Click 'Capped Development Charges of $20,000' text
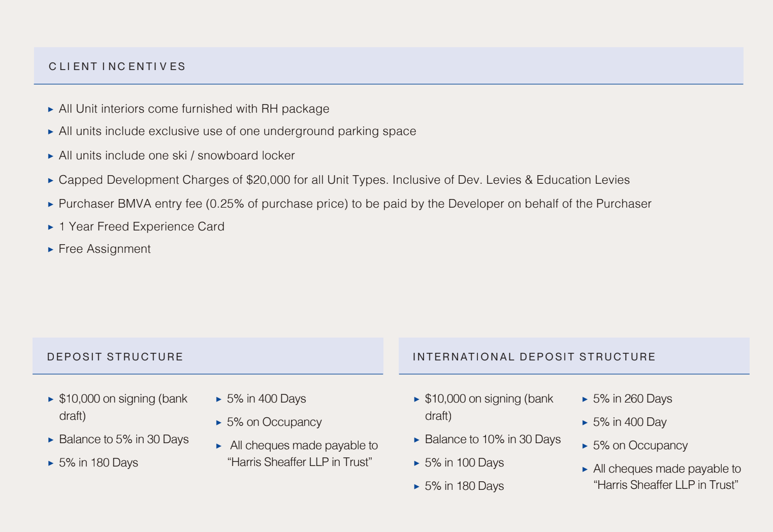 174,180
